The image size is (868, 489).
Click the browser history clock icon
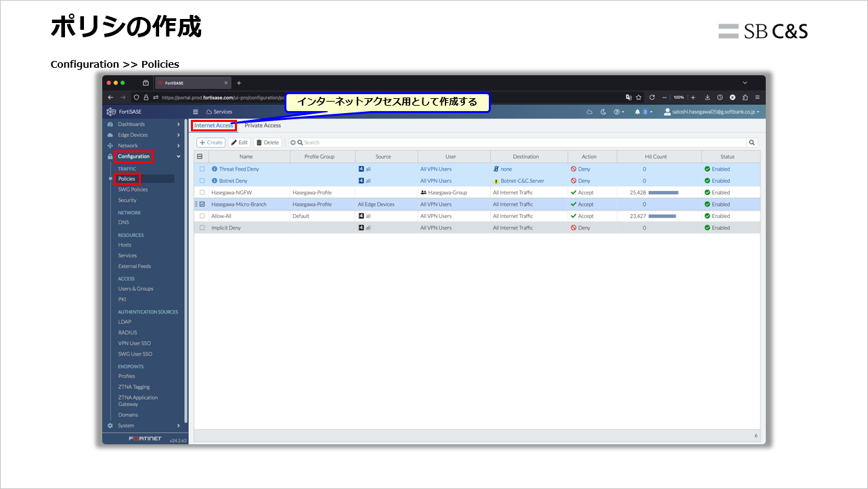(x=720, y=98)
